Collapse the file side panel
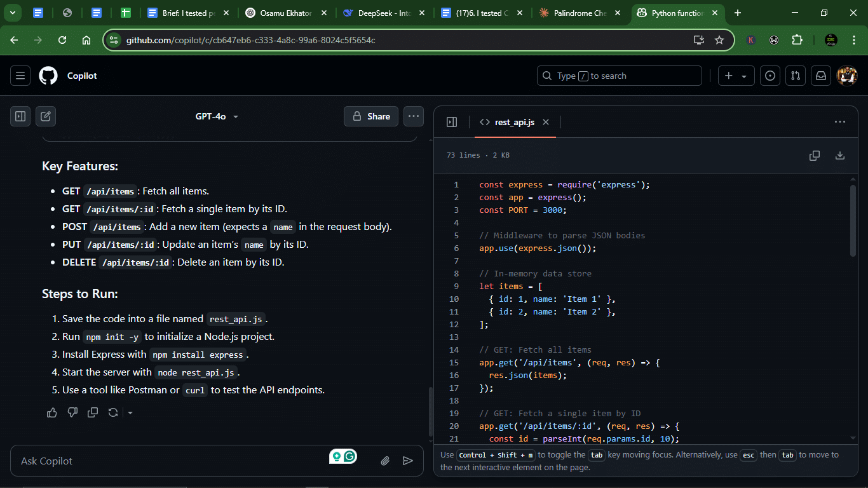 (x=452, y=122)
